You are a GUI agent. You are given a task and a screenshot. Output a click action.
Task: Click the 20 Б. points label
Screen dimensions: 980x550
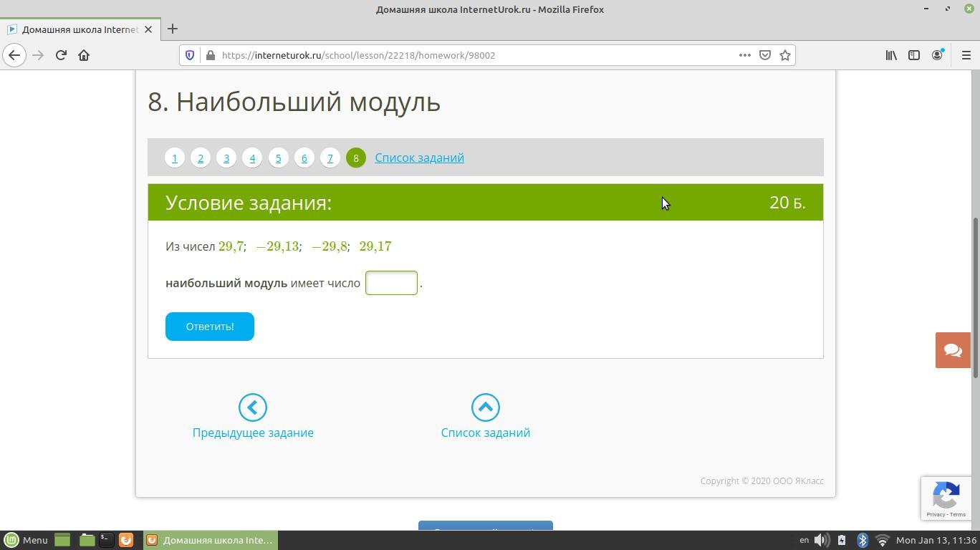coord(787,203)
